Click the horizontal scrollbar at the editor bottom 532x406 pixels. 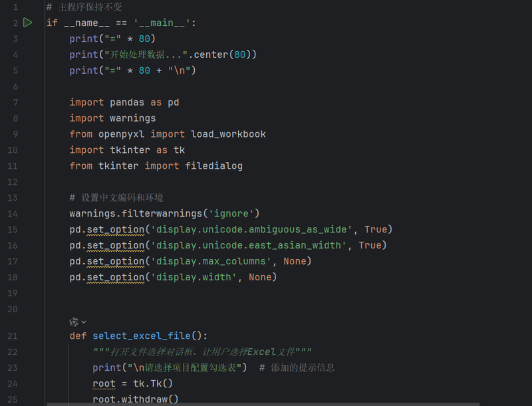pyautogui.click(x=263, y=404)
